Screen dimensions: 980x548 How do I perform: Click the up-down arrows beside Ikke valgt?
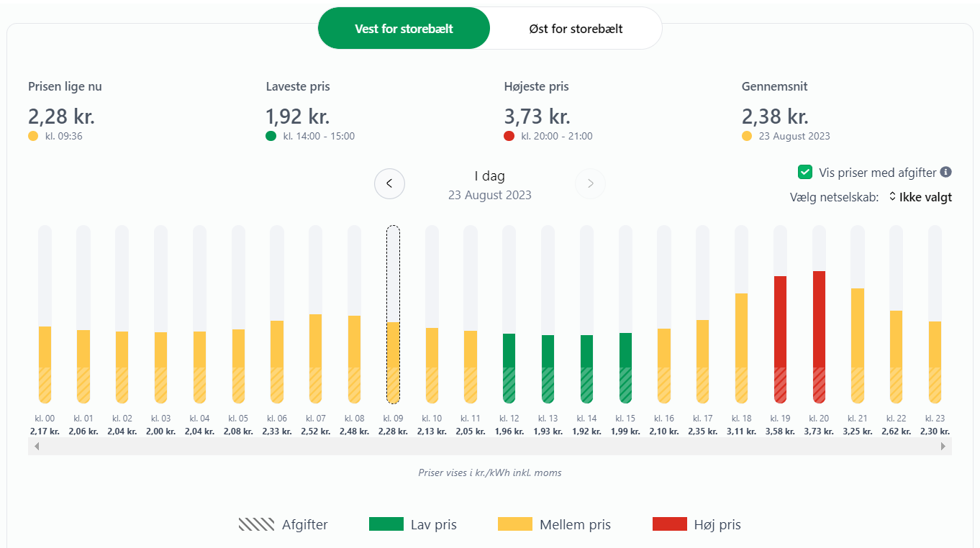tap(893, 196)
